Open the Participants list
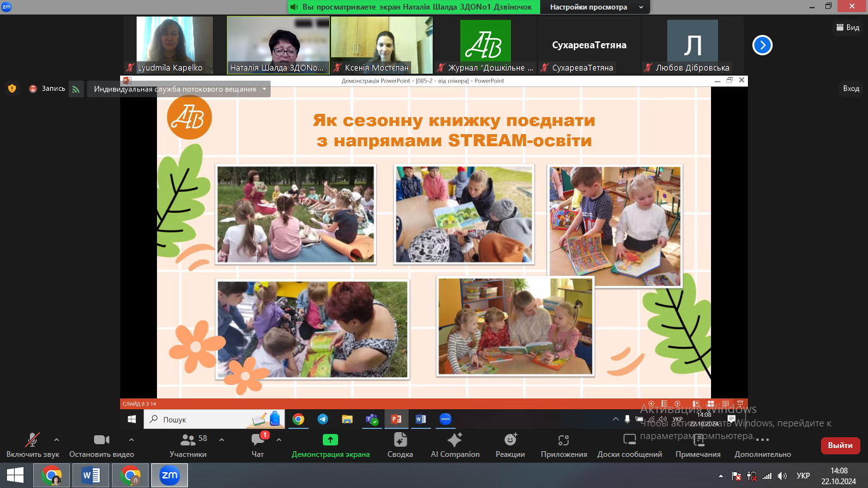 coord(188,440)
